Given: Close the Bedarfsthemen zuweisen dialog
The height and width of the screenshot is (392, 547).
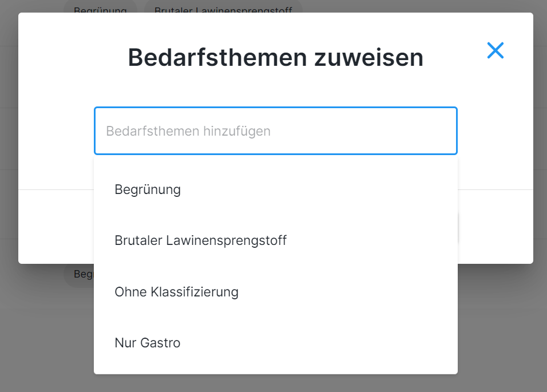Looking at the screenshot, I should pos(495,50).
